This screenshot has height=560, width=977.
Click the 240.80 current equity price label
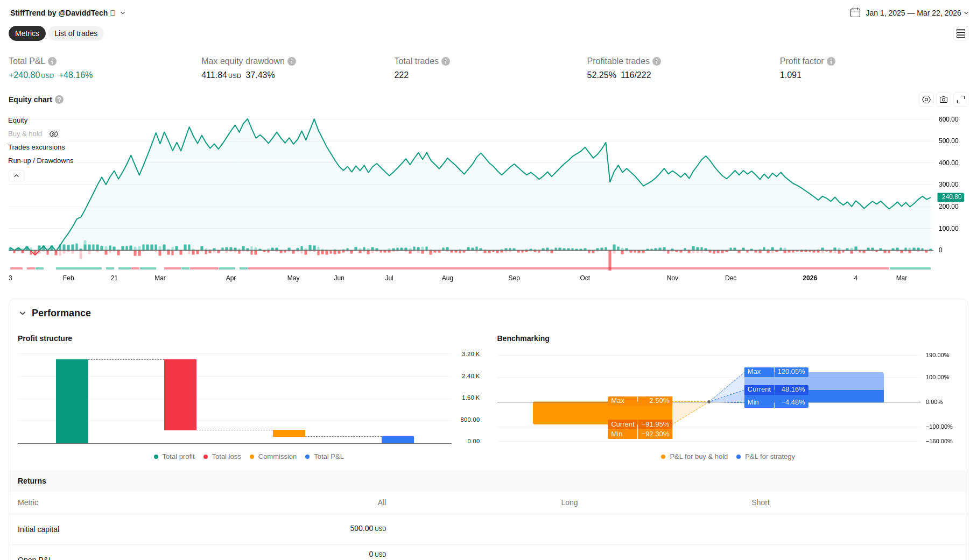tap(951, 197)
